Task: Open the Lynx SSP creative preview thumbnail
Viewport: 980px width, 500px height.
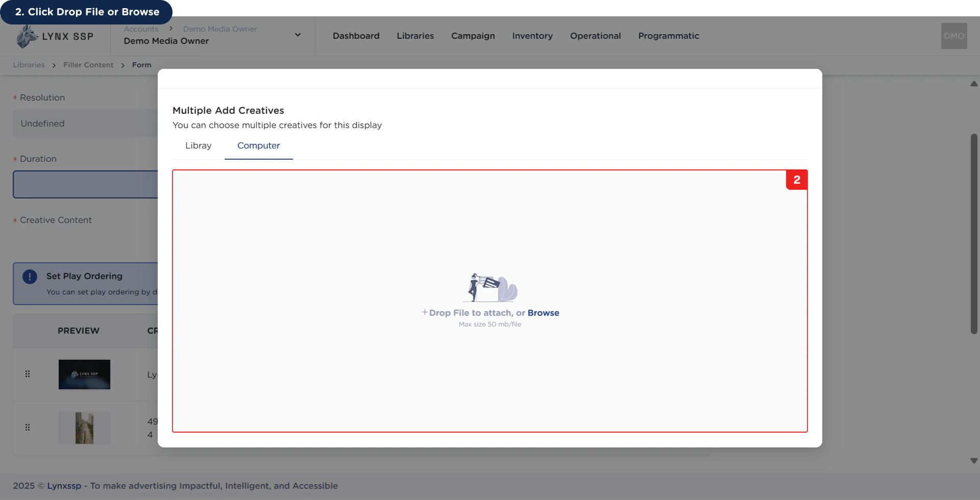Action: point(84,374)
